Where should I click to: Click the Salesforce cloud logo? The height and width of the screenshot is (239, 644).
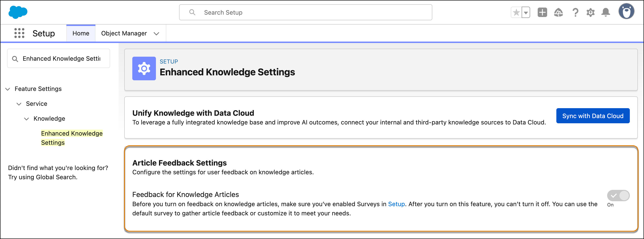[x=18, y=12]
